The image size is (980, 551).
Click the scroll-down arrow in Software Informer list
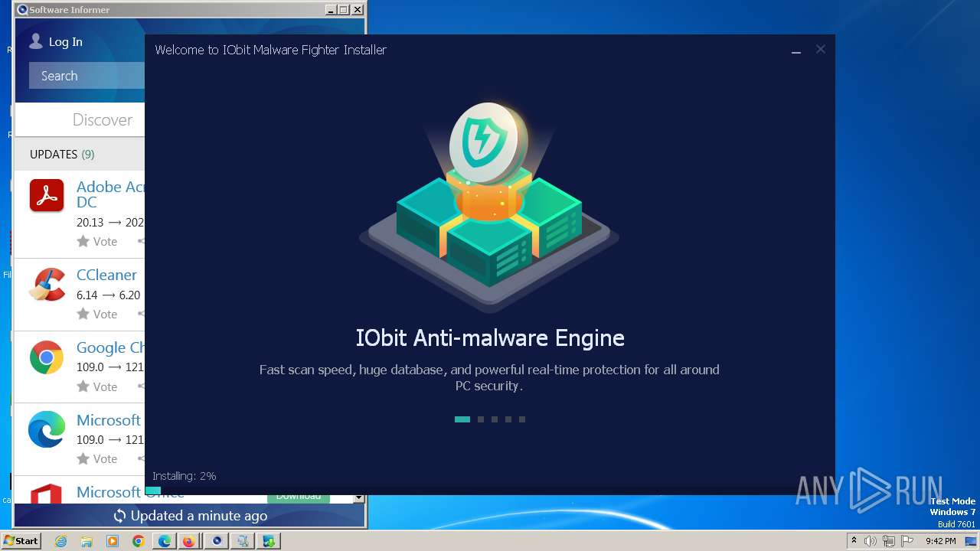tap(358, 497)
